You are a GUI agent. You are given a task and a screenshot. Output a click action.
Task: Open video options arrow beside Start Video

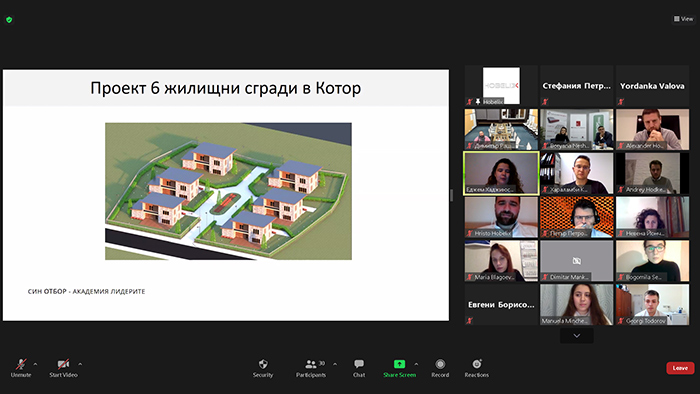pos(80,364)
